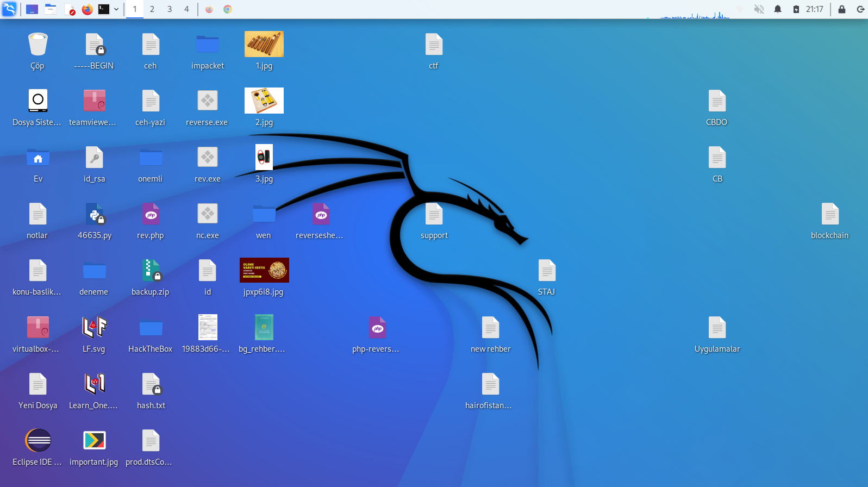
Task: Launch Firefox from the panel beside the terminal
Action: (87, 9)
